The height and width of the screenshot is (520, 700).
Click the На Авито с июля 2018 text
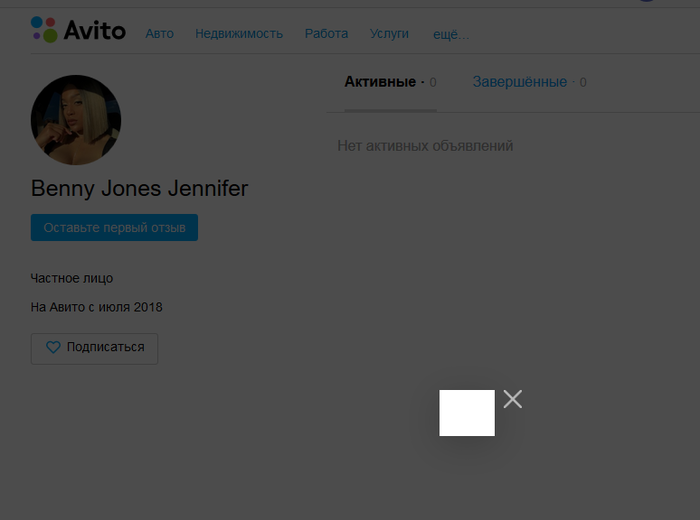tap(96, 307)
